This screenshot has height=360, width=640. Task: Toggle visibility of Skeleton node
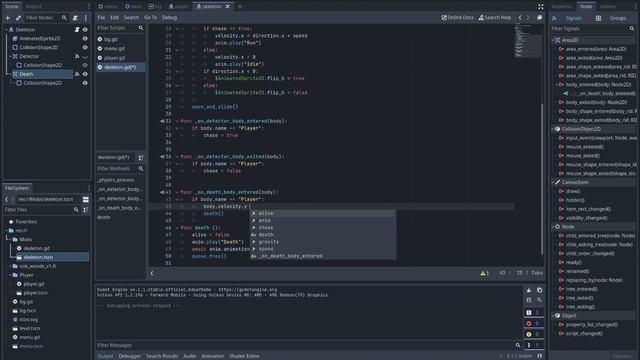pyautogui.click(x=85, y=30)
